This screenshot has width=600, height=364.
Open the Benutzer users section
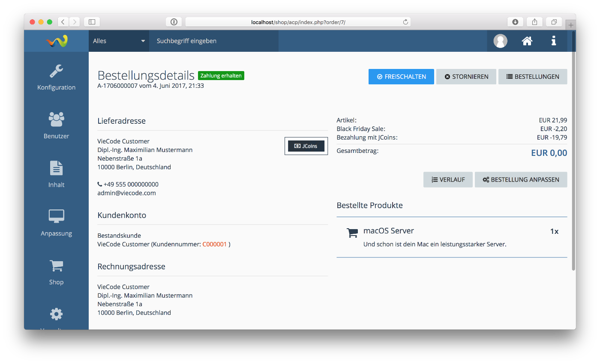point(56,120)
